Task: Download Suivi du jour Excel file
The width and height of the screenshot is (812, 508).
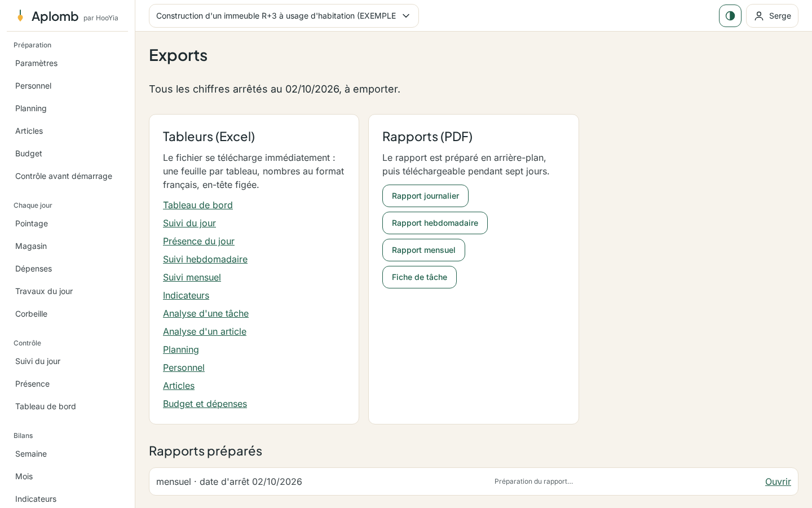Action: 189,223
